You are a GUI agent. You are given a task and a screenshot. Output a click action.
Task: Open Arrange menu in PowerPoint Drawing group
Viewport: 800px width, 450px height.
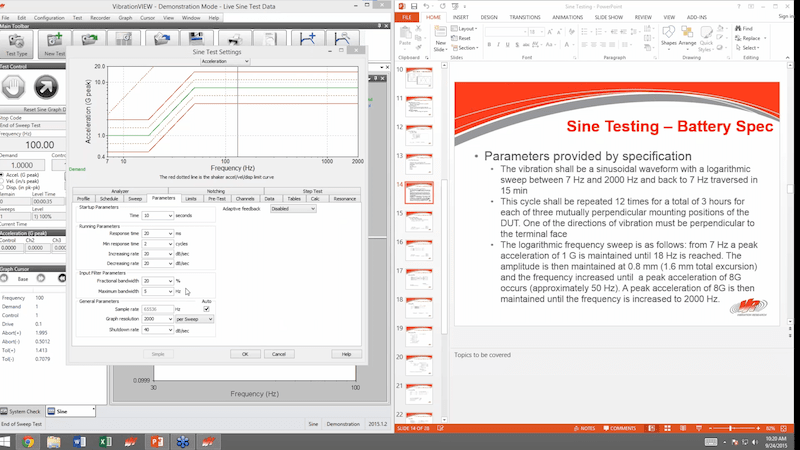coord(687,37)
